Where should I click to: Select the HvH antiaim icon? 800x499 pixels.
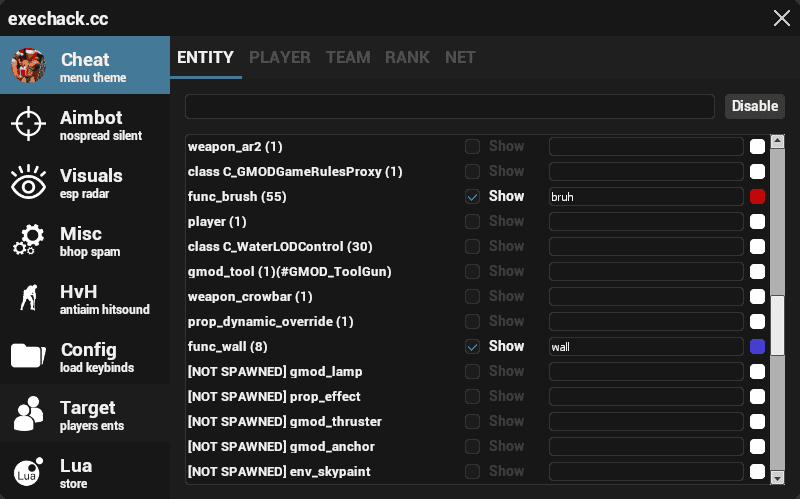[x=28, y=298]
